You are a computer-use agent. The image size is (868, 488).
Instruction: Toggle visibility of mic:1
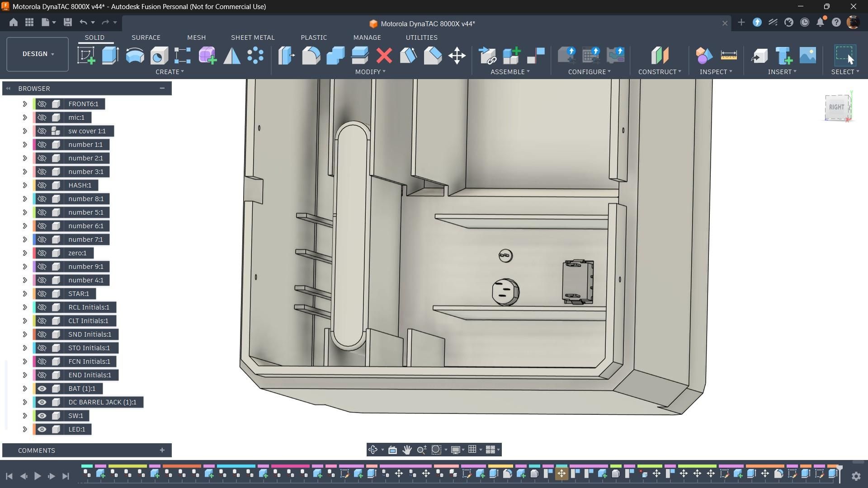click(x=42, y=117)
